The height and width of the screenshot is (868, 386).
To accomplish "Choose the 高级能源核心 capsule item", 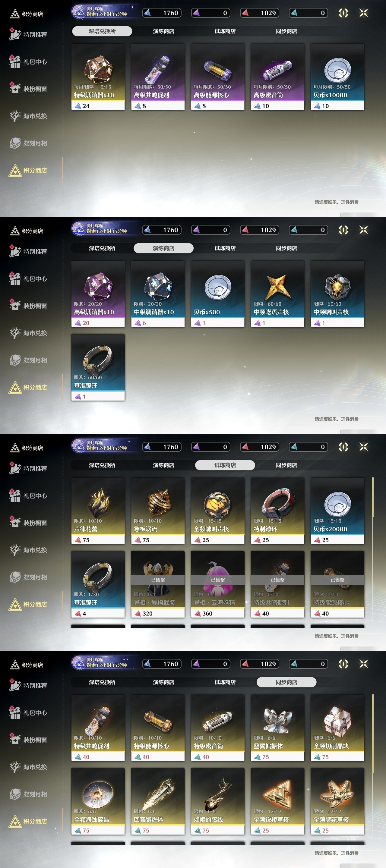I will point(218,77).
